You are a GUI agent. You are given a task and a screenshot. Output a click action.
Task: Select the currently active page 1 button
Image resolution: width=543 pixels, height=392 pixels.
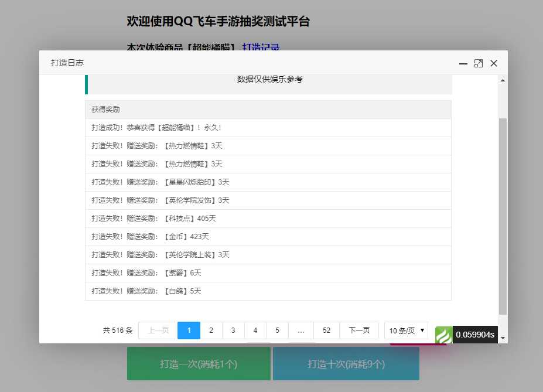[x=189, y=330]
